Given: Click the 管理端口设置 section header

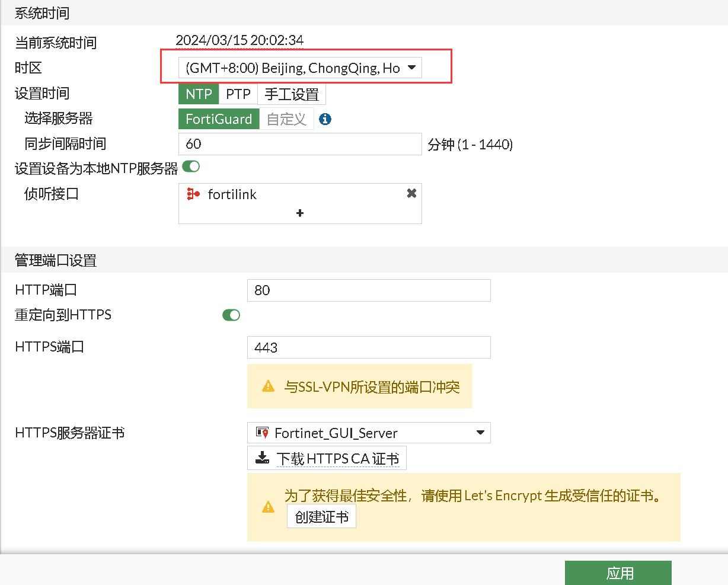Looking at the screenshot, I should [x=56, y=260].
